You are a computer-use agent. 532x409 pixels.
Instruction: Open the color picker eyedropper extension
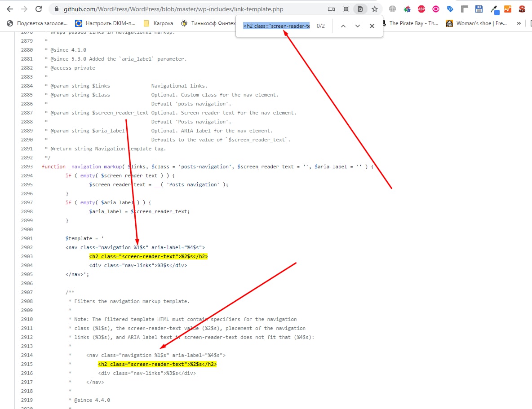495,10
